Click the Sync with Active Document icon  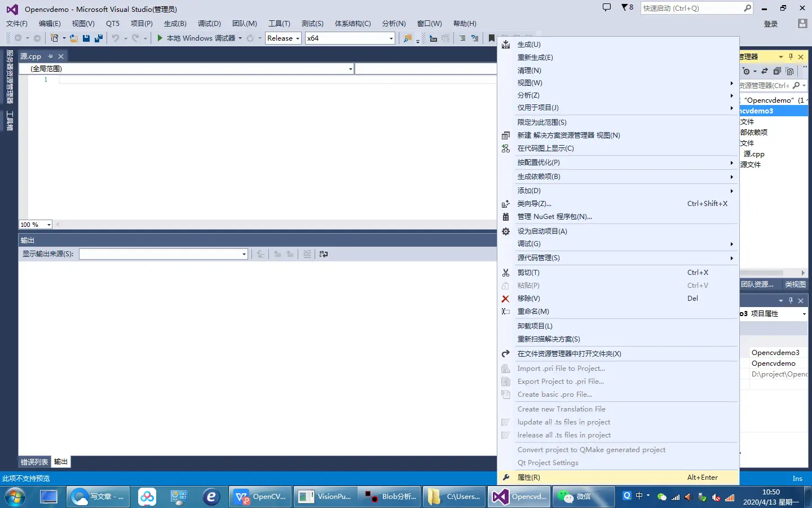click(765, 71)
